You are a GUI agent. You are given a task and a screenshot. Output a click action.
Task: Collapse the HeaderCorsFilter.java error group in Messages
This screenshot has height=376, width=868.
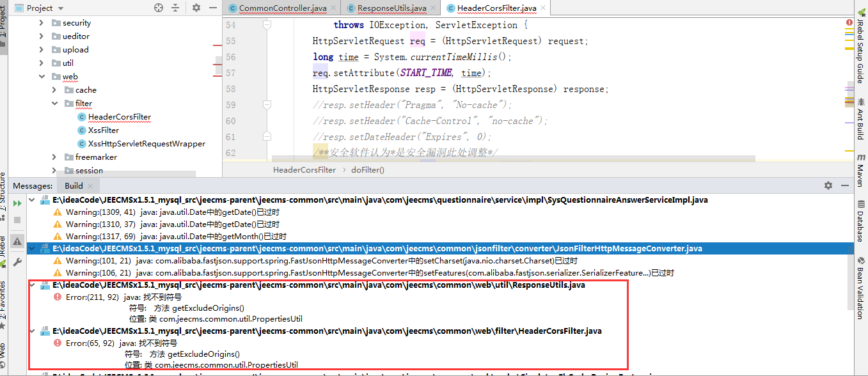(x=33, y=331)
